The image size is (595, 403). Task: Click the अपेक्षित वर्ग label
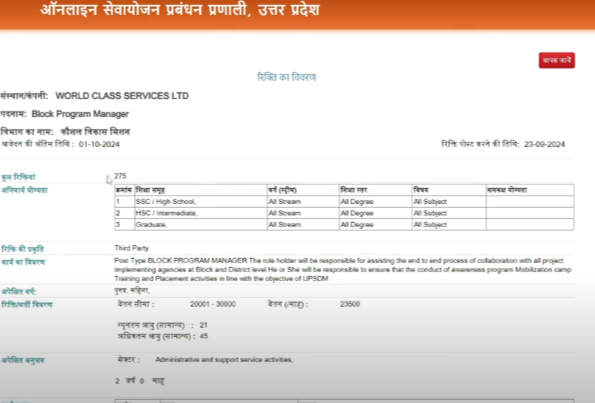click(x=19, y=291)
